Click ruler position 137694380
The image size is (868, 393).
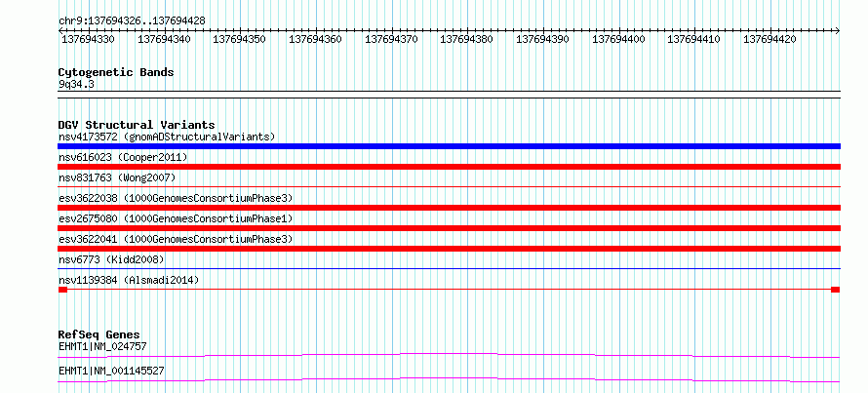[466, 39]
